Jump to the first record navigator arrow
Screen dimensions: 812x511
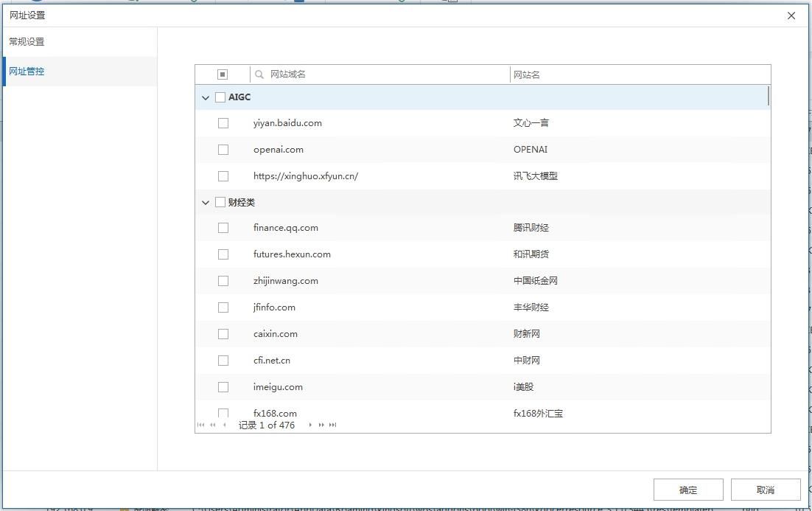(201, 425)
